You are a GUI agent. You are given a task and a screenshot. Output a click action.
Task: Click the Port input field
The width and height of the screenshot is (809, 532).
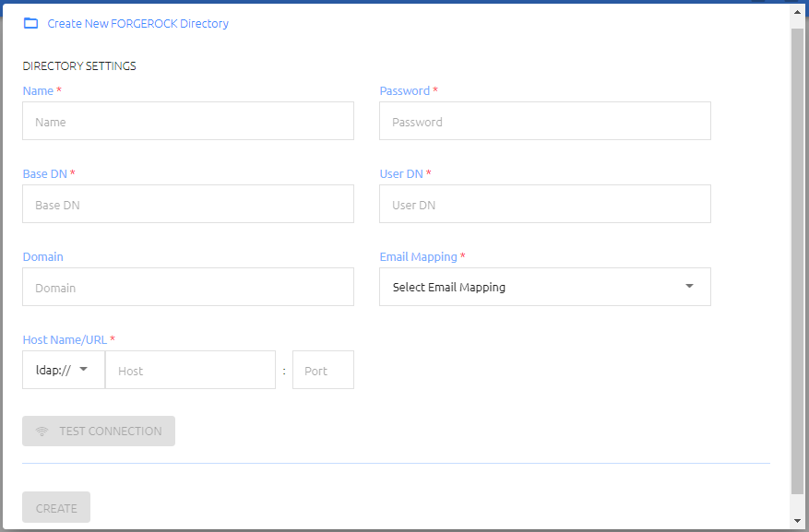[323, 370]
